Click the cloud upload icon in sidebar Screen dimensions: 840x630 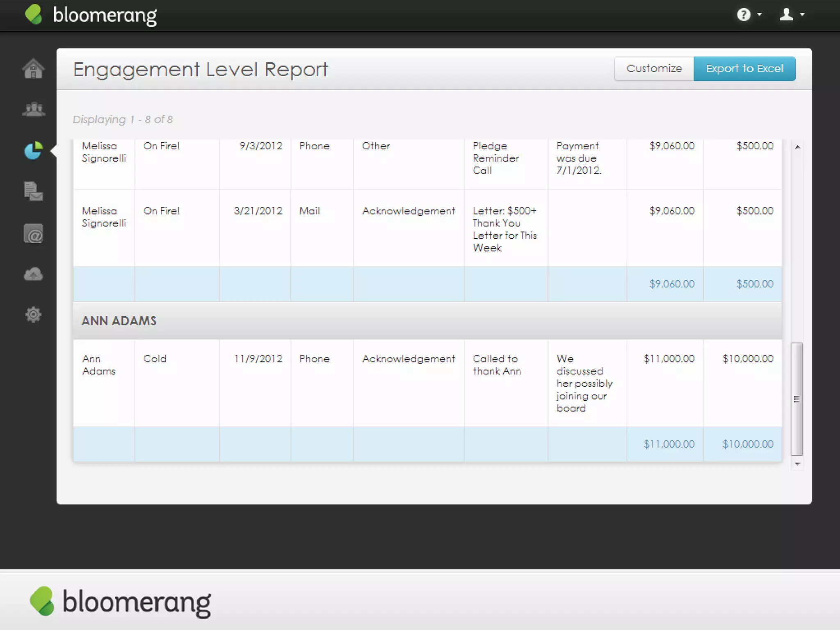pos(33,274)
